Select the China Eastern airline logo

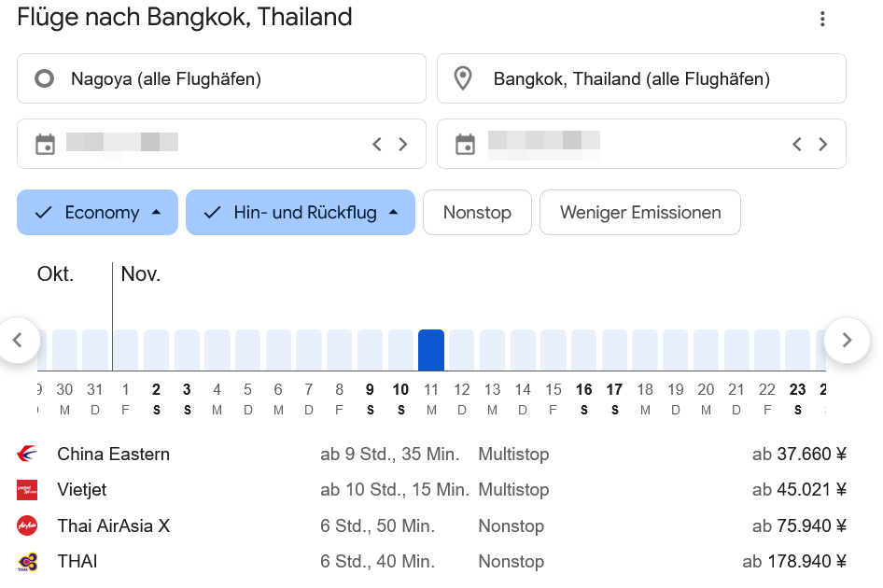click(x=27, y=454)
